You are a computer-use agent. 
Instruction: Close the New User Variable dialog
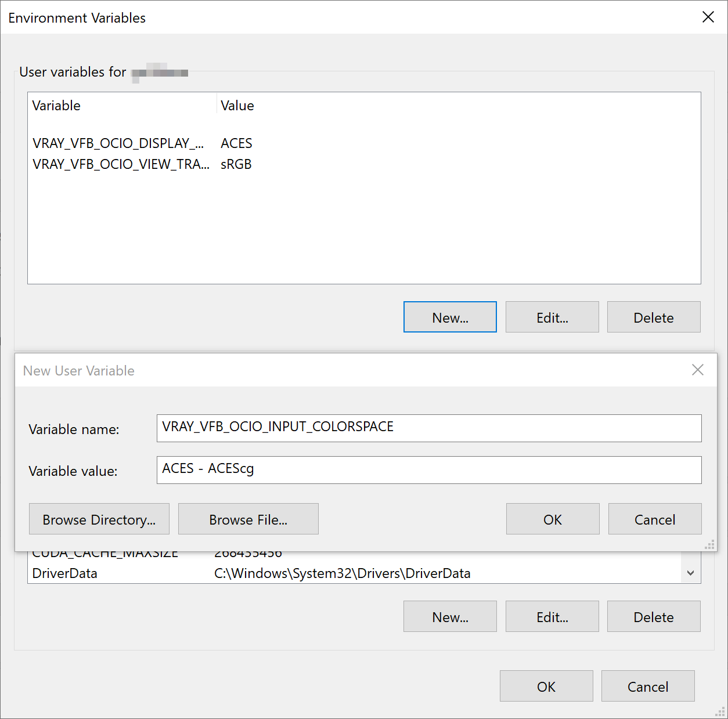click(x=697, y=370)
